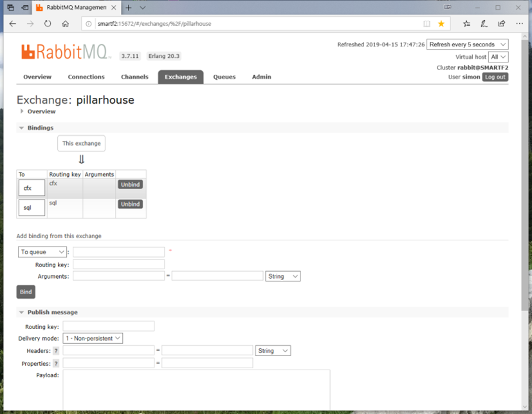Go back in browser history
The width and height of the screenshot is (532, 414).
pyautogui.click(x=13, y=24)
